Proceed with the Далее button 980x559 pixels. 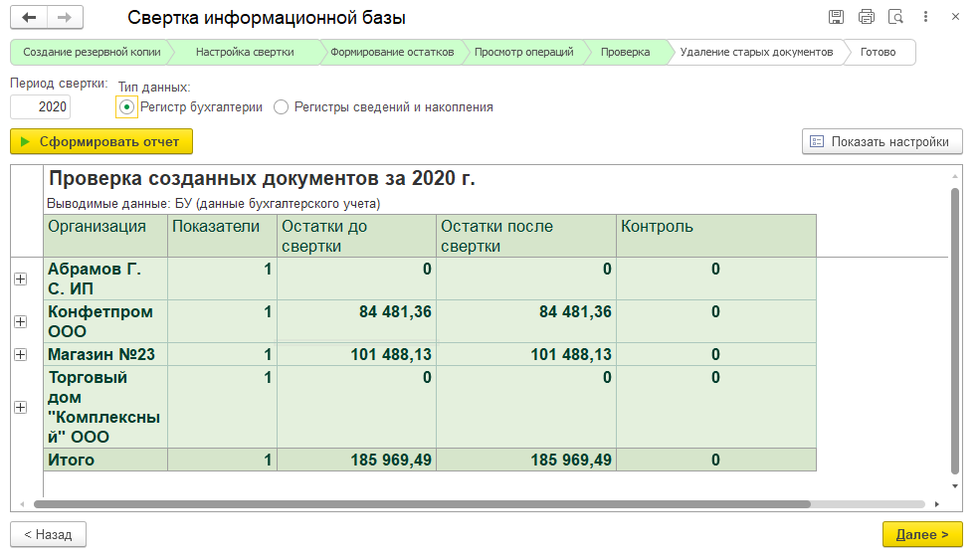click(922, 534)
